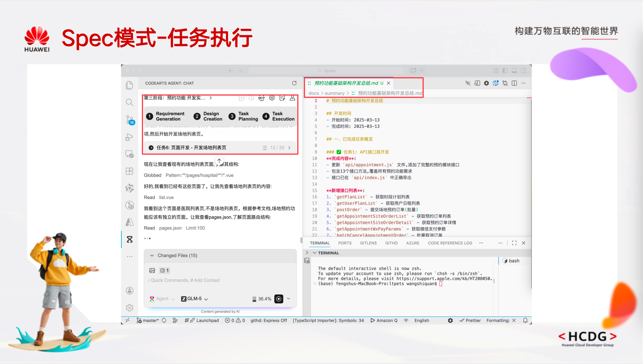Toggle Prettier formatting off in status bar
The image size is (643, 364).
point(470,320)
